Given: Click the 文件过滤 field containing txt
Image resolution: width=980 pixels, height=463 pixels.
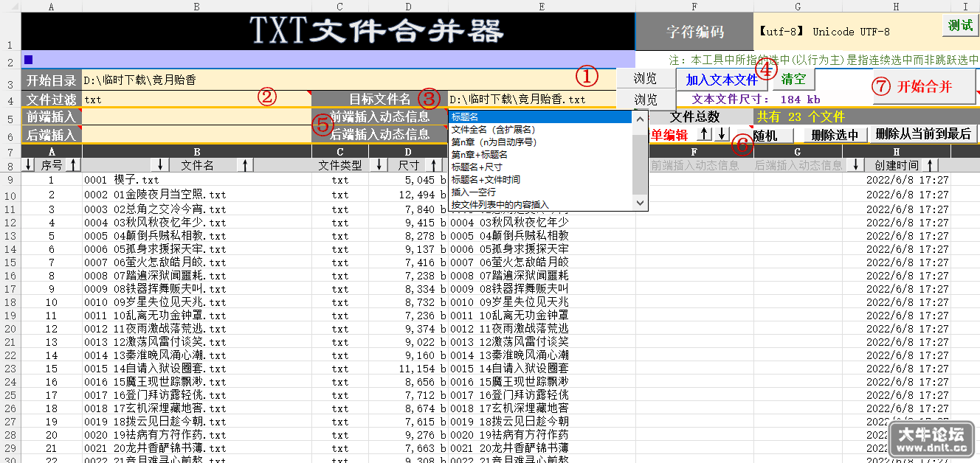Looking at the screenshot, I should click(196, 99).
